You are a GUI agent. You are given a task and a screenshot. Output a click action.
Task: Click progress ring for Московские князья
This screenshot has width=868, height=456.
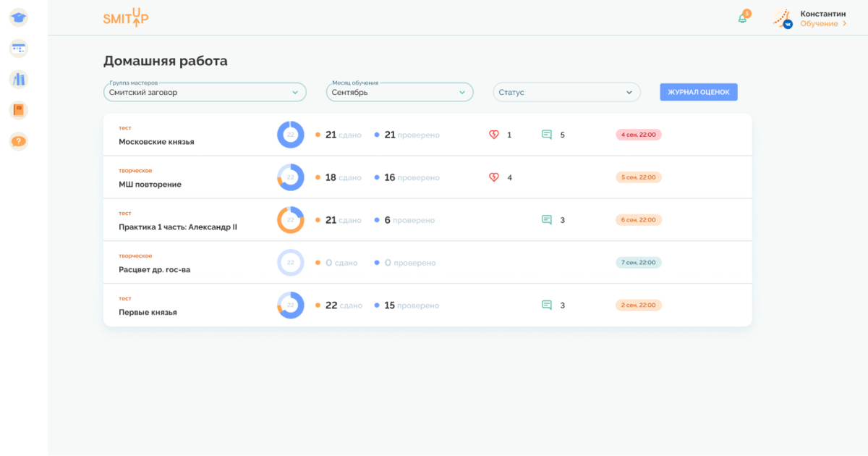click(x=291, y=135)
